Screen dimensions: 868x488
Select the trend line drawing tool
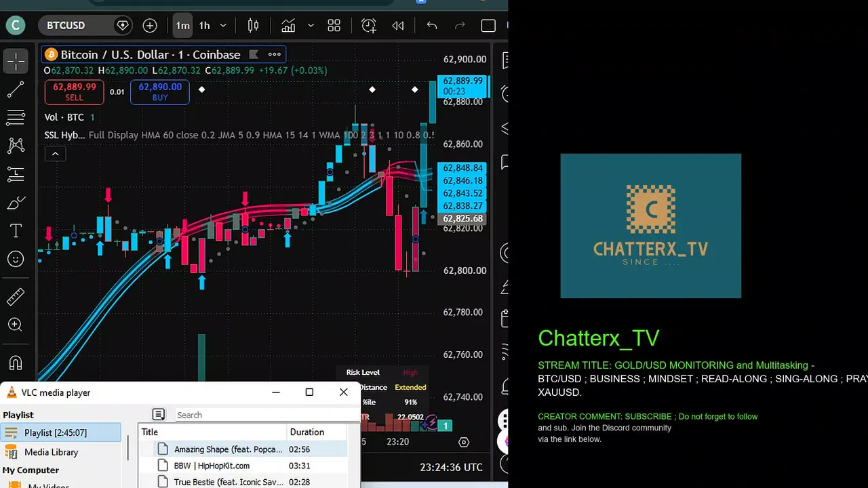coord(15,89)
